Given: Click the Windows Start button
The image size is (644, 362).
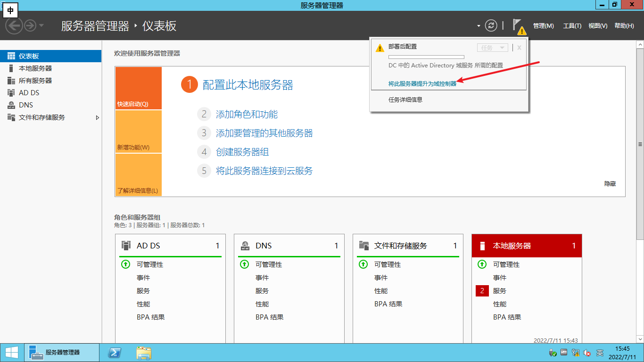Looking at the screenshot, I should [x=12, y=353].
